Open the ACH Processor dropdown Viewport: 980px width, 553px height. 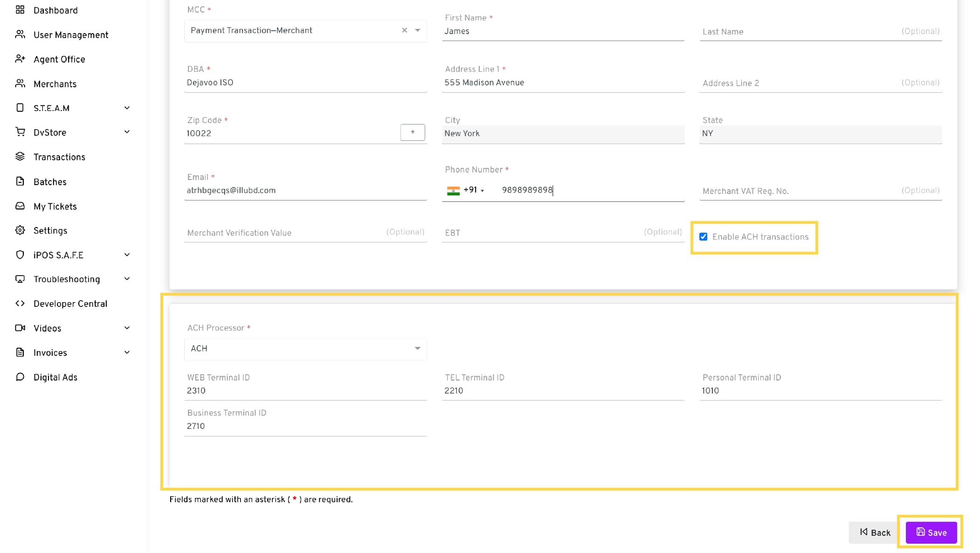click(x=305, y=349)
